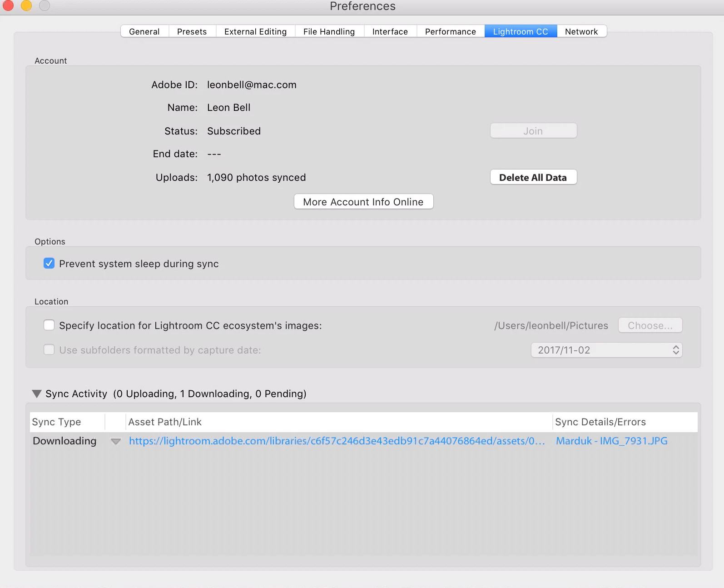Switch to the General tab
Viewport: 724px width, 588px height.
(x=144, y=31)
